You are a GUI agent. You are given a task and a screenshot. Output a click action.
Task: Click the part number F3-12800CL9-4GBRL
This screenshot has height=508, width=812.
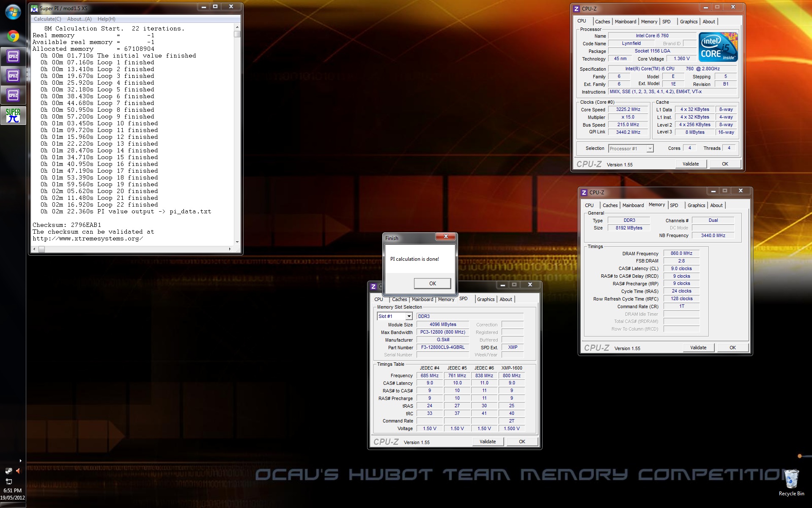click(x=443, y=347)
